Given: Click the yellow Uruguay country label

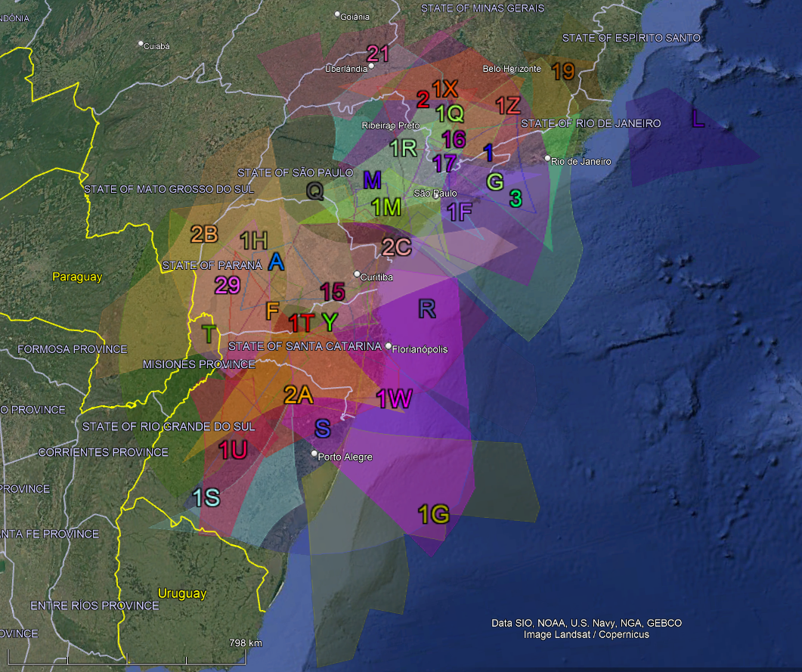Looking at the screenshot, I should (x=181, y=593).
